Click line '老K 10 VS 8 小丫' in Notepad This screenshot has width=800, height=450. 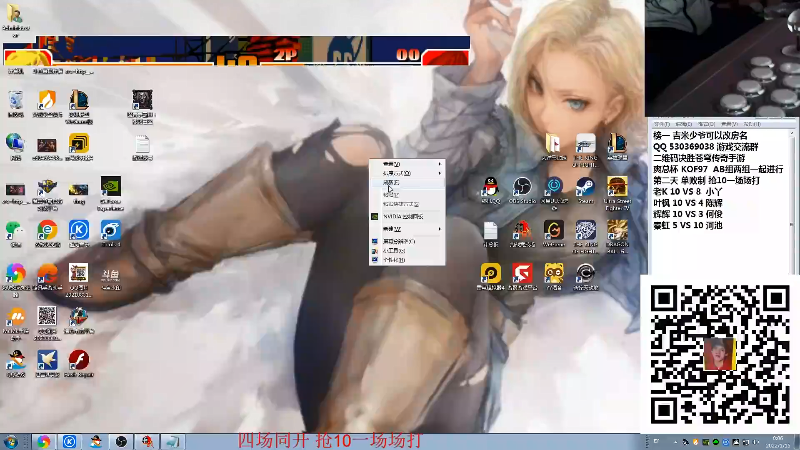[x=688, y=192]
